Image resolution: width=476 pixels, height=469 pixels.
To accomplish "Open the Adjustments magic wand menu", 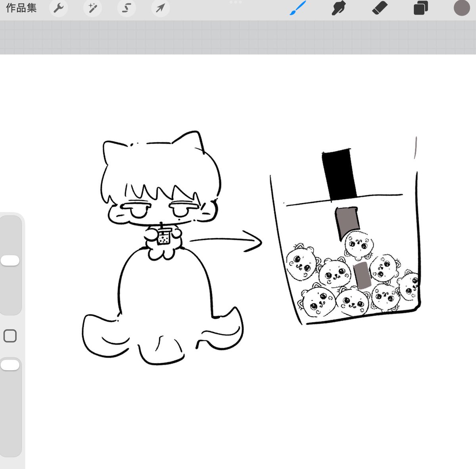I will tap(93, 8).
